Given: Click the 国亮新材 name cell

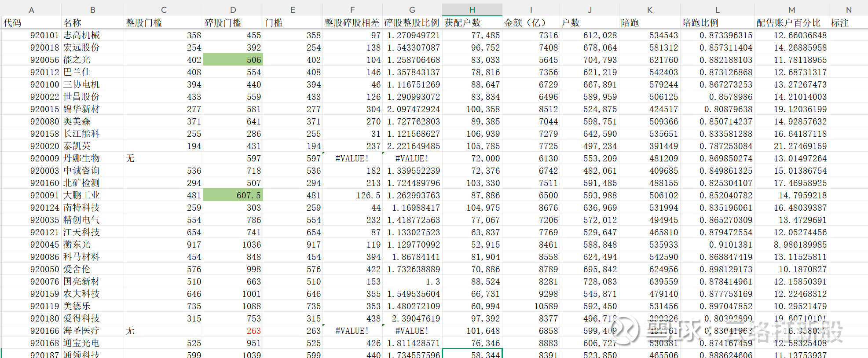Looking at the screenshot, I should [x=92, y=281].
